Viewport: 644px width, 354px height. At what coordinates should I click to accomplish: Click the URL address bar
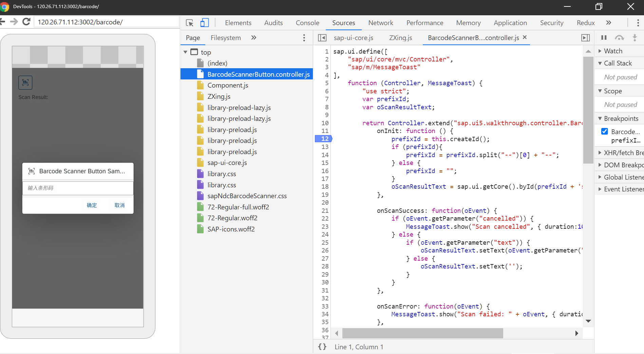point(107,22)
